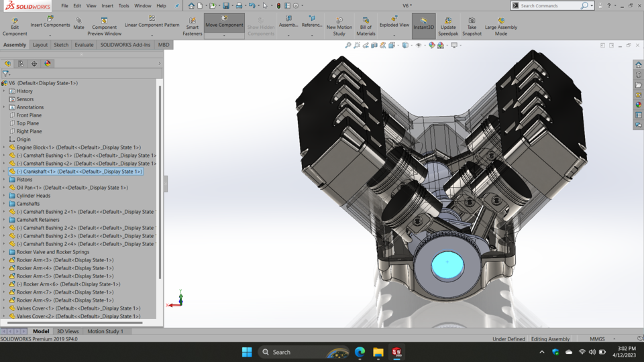Click the Mate tool icon
This screenshot has width=644, height=362.
tap(78, 23)
